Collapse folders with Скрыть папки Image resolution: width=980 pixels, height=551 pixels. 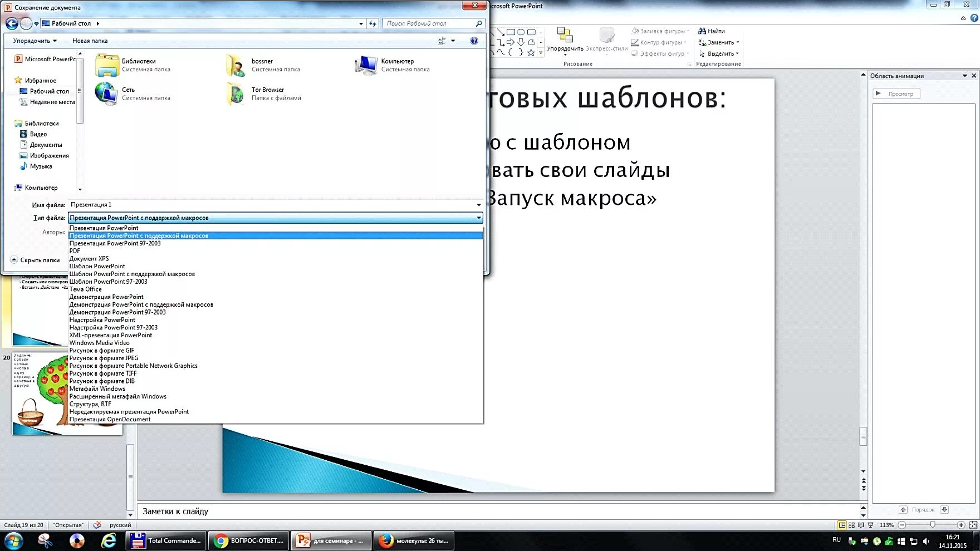(35, 260)
